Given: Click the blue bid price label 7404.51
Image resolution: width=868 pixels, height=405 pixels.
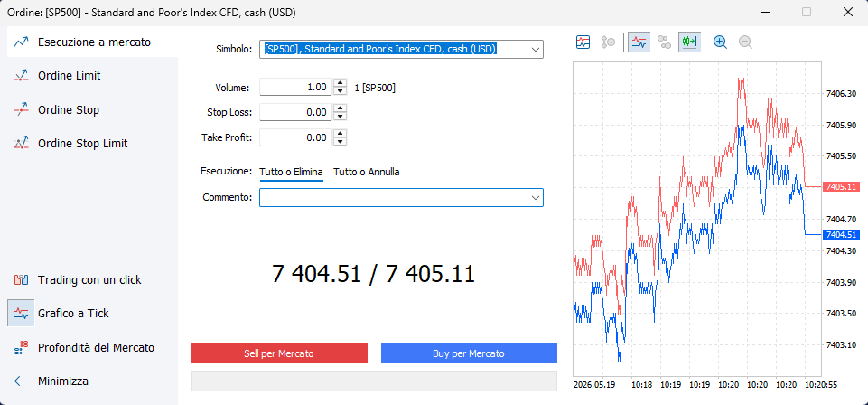Looking at the screenshot, I should pyautogui.click(x=842, y=235).
